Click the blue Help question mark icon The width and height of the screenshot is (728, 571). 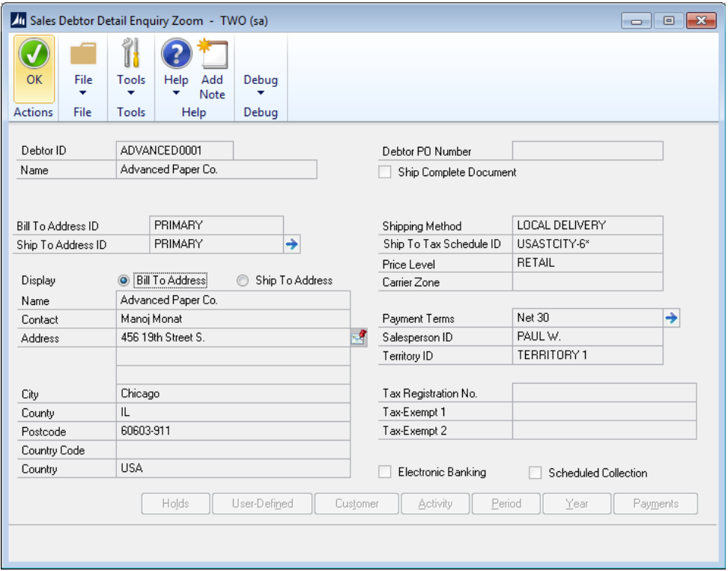click(177, 54)
